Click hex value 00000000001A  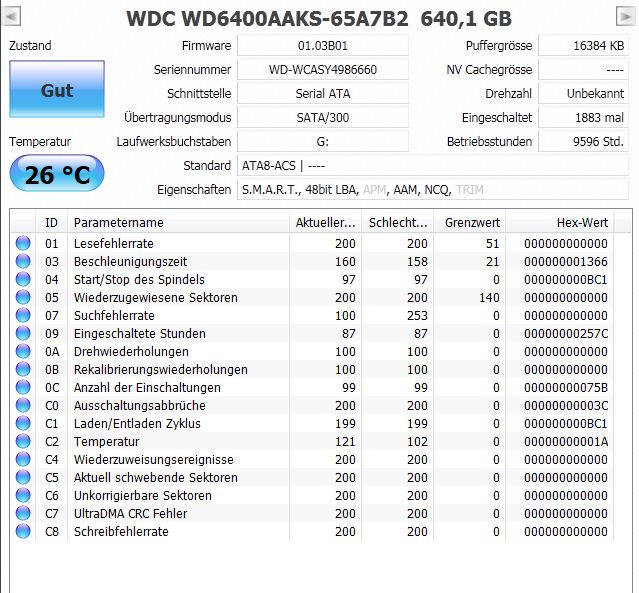[x=566, y=441]
